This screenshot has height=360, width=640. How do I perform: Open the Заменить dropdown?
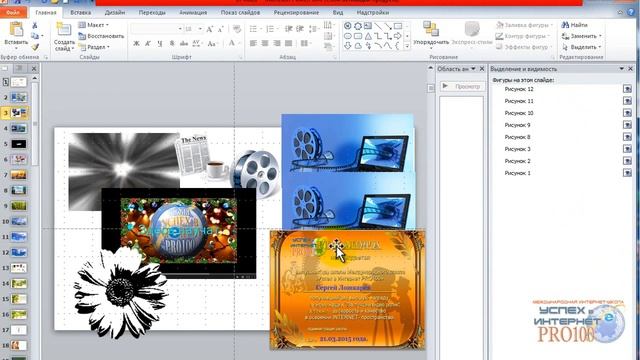[x=582, y=36]
